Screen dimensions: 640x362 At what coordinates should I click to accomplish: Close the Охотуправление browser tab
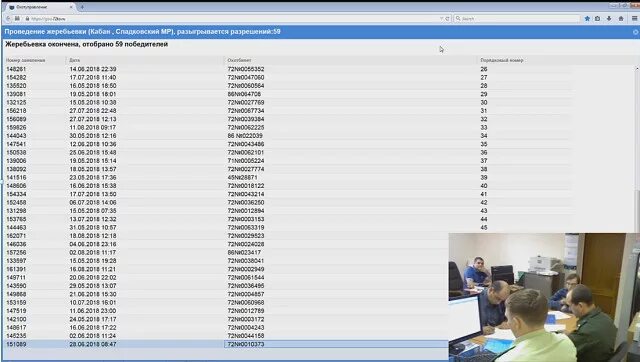pos(71,7)
